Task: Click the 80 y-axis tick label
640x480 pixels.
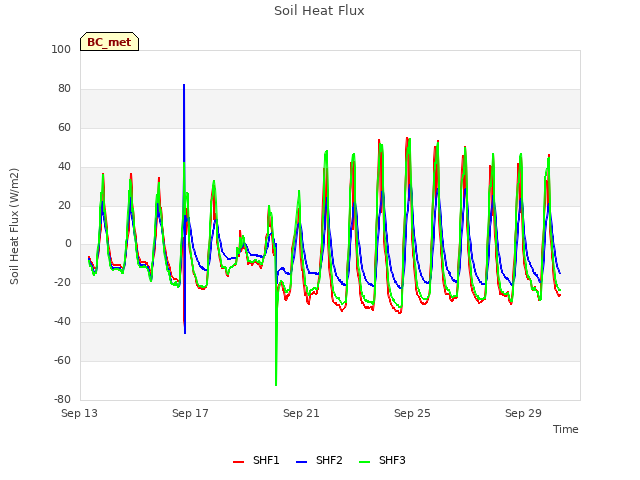Action: click(64, 89)
